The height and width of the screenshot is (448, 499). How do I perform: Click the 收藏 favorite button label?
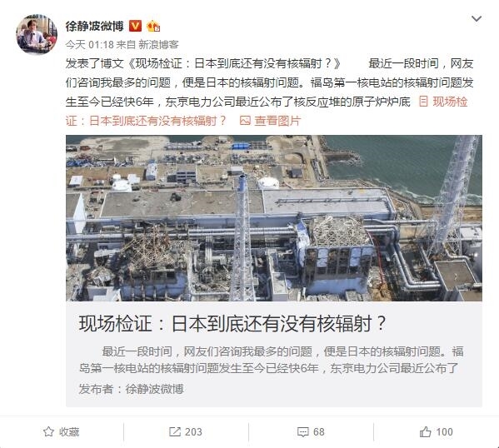coord(69,432)
